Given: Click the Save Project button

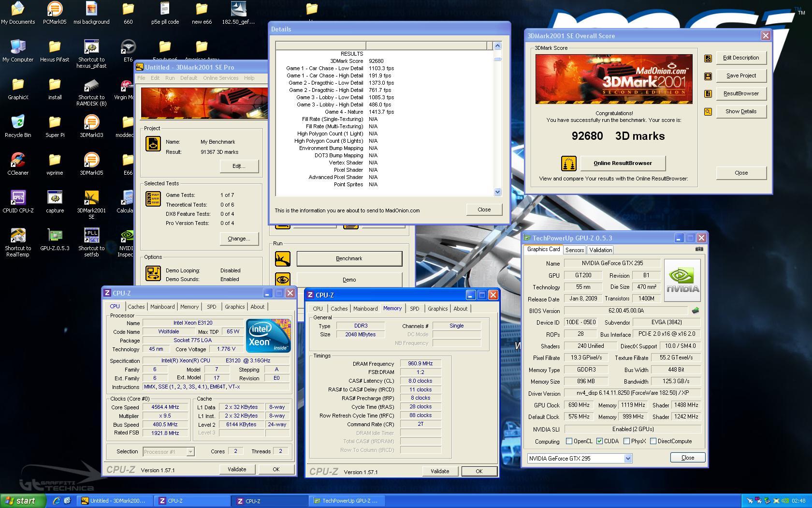Looking at the screenshot, I should tap(741, 76).
